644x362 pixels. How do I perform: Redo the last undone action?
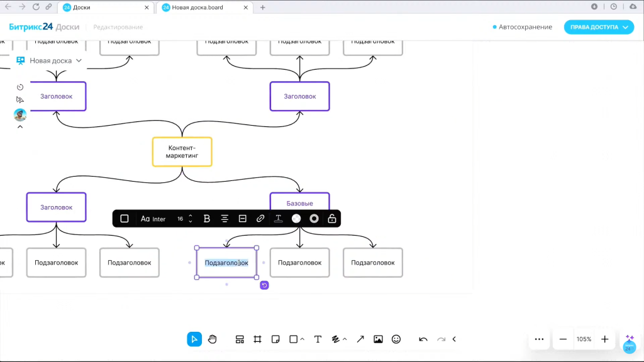(441, 339)
